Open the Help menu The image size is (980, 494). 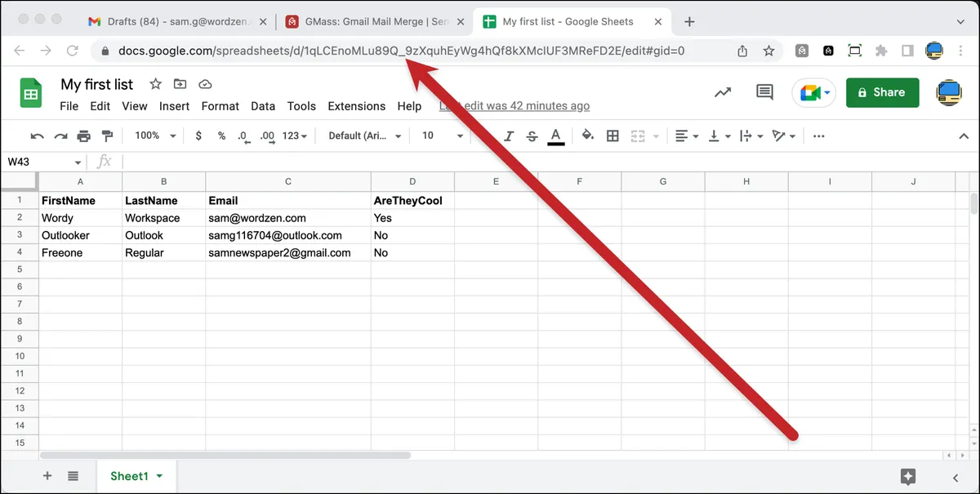pyautogui.click(x=409, y=106)
